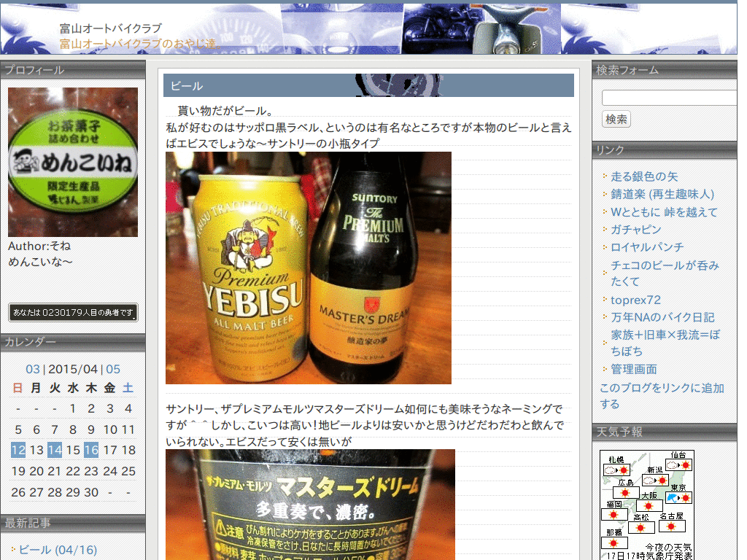Open the マスターズドリーム label photo
The width and height of the screenshot is (747, 560).
(310, 505)
